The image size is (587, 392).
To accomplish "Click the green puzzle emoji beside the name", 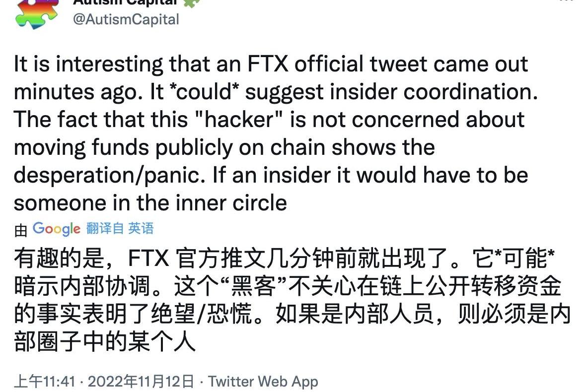I will point(192,3).
